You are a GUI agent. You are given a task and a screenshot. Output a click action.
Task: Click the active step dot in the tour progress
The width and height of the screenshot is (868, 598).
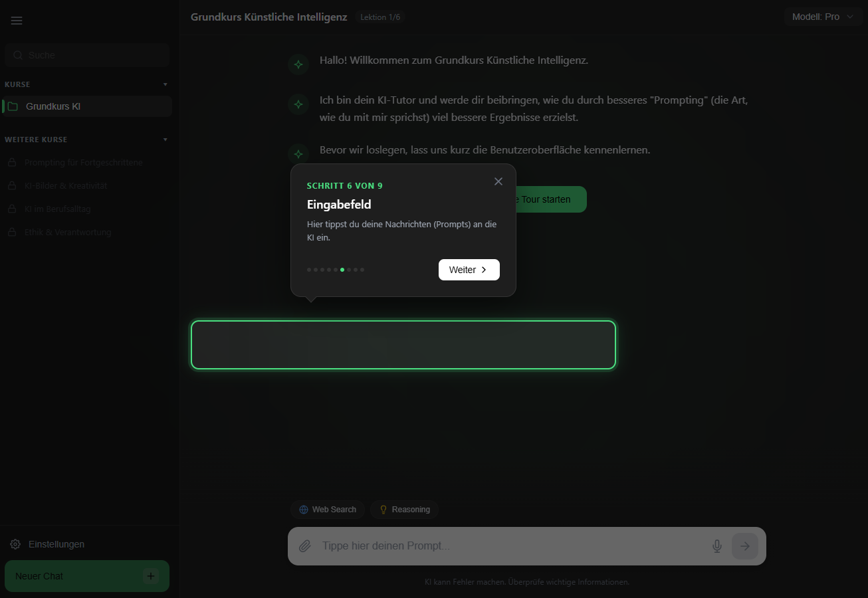[x=342, y=269]
